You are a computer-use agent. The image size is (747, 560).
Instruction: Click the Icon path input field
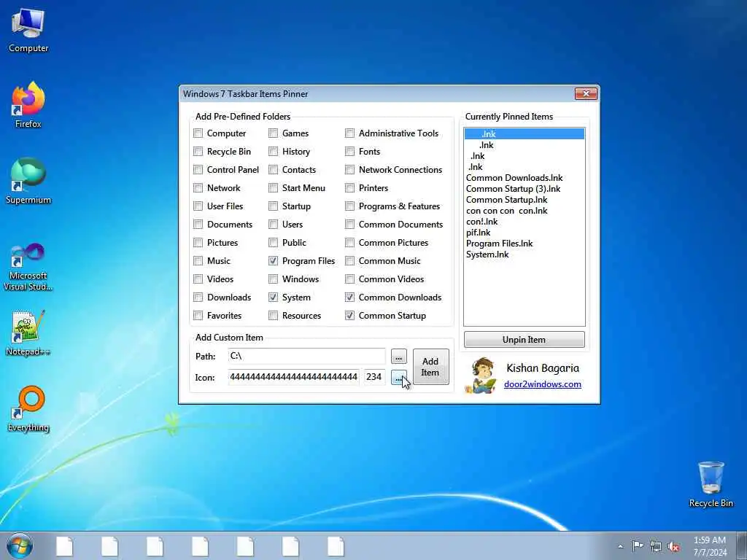click(293, 377)
